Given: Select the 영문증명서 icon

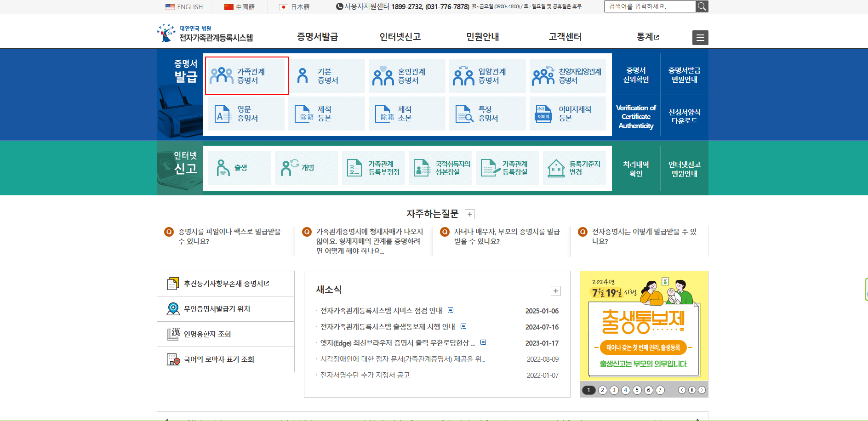Looking at the screenshot, I should 246,114.
